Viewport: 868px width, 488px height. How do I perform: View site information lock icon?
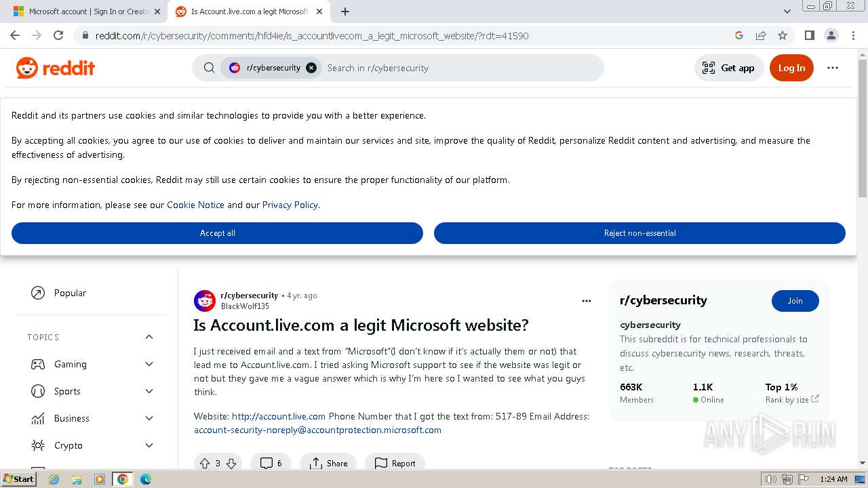[x=85, y=35]
